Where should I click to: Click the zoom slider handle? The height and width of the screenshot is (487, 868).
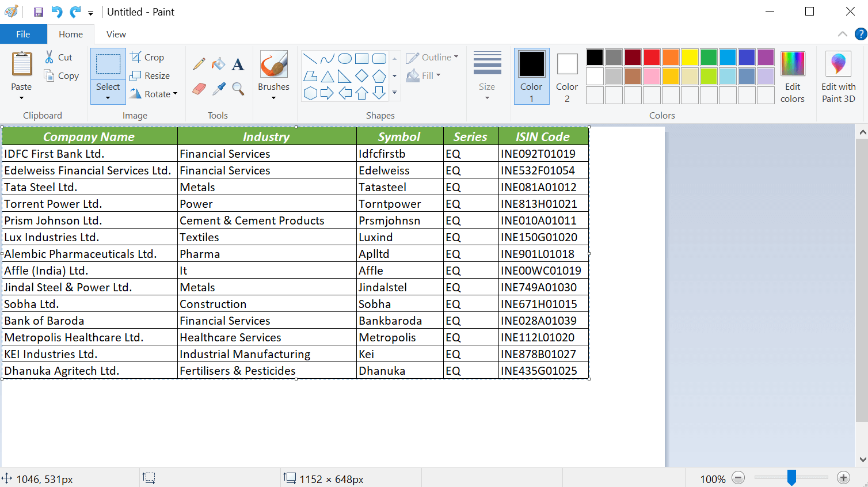tap(791, 477)
